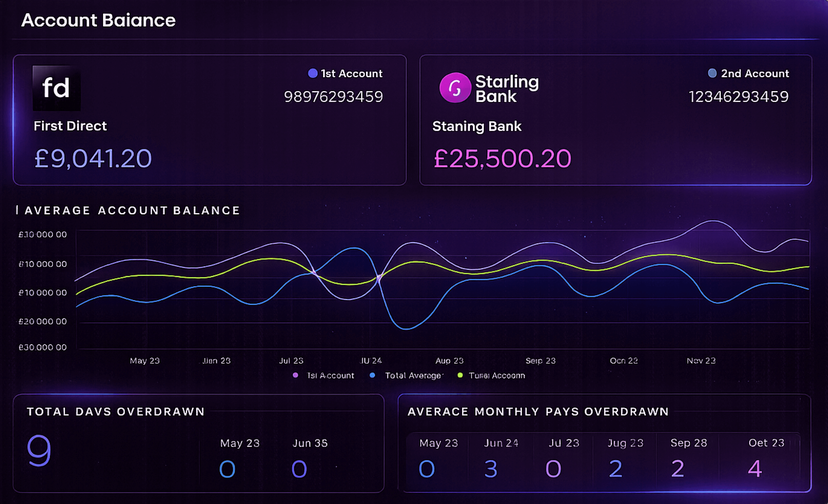Click the First Direct fd logo
This screenshot has width=828, height=504.
pyautogui.click(x=57, y=88)
